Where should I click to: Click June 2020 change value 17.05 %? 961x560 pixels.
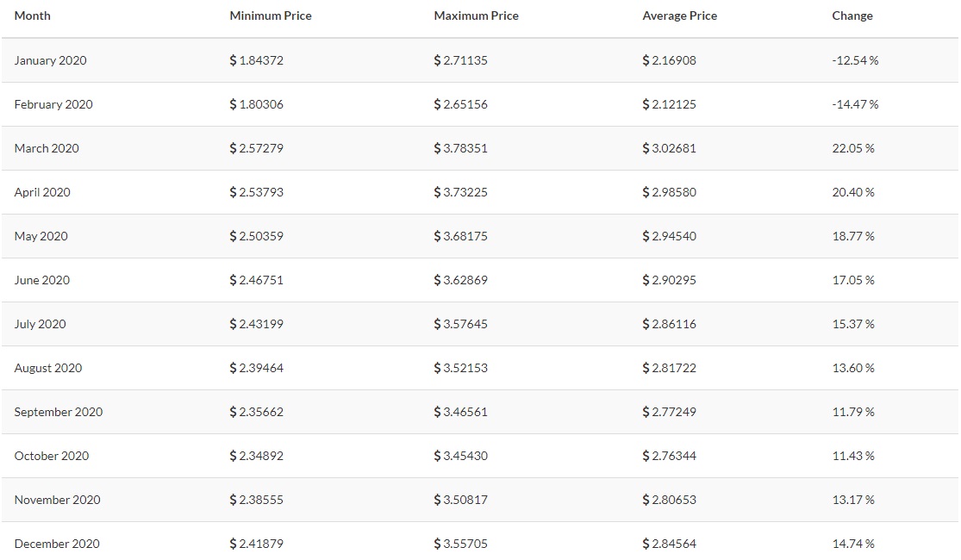click(853, 280)
